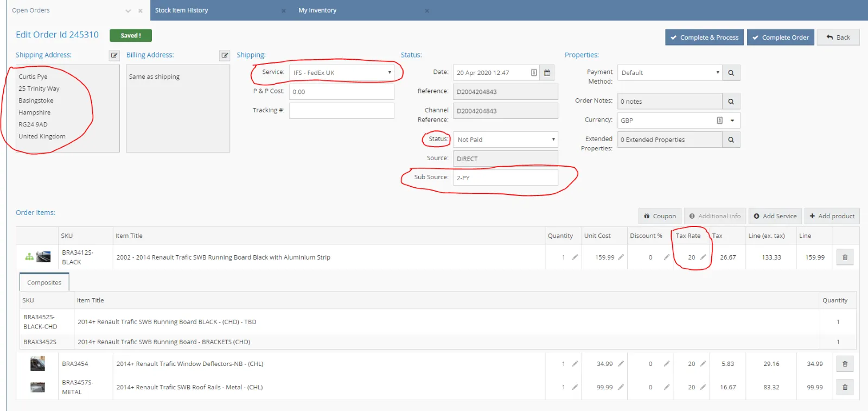Close the Open Orders tab
The image size is (868, 411).
(x=141, y=11)
